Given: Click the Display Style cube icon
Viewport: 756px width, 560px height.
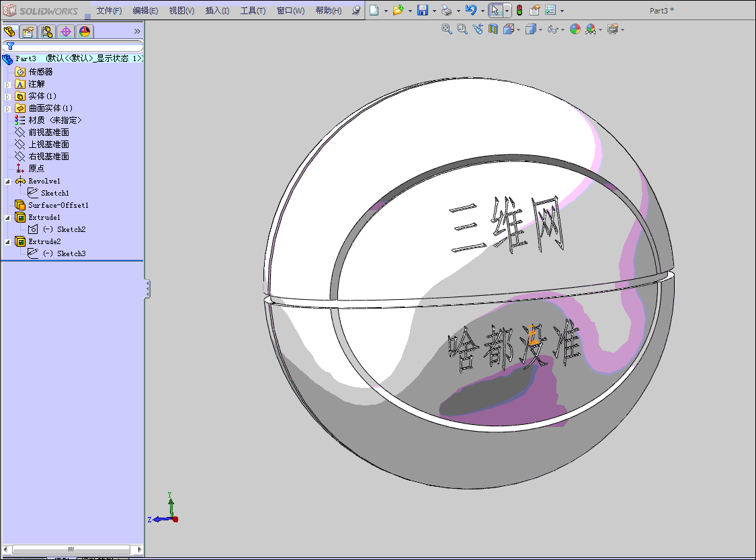Looking at the screenshot, I should 530,30.
